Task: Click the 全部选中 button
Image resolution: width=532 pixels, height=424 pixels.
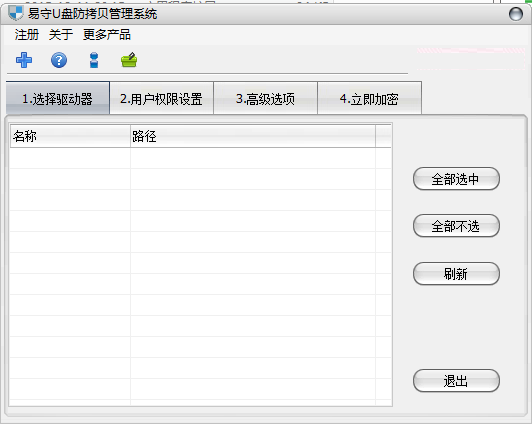Action: pos(456,179)
